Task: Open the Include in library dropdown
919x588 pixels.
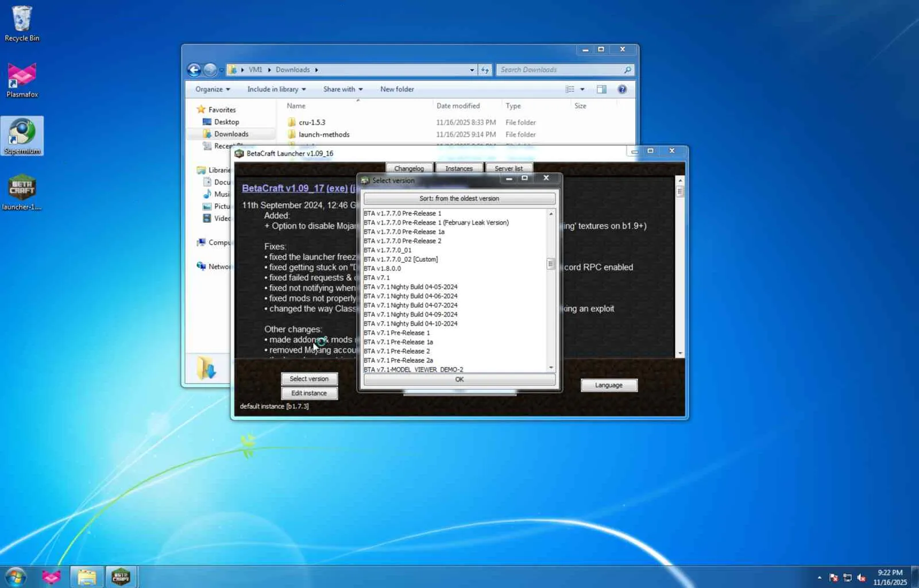Action: tap(276, 90)
